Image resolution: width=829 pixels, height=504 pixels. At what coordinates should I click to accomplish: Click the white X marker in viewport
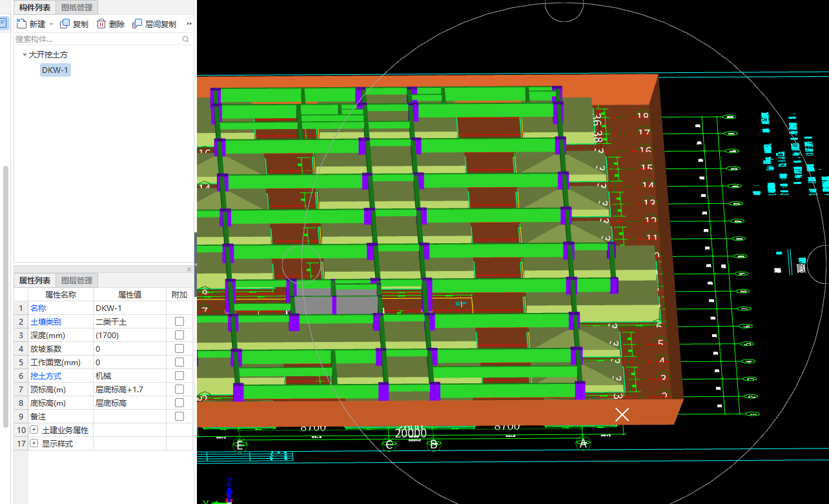[622, 414]
